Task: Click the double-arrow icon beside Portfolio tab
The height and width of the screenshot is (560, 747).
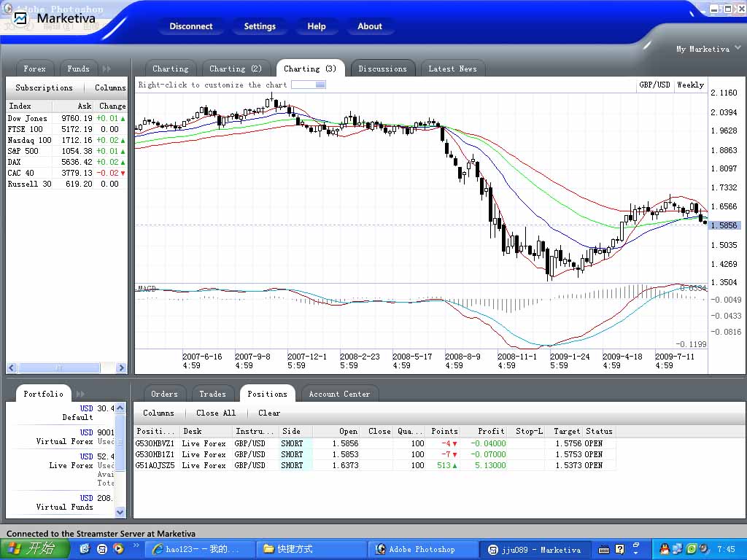Action: [x=80, y=394]
